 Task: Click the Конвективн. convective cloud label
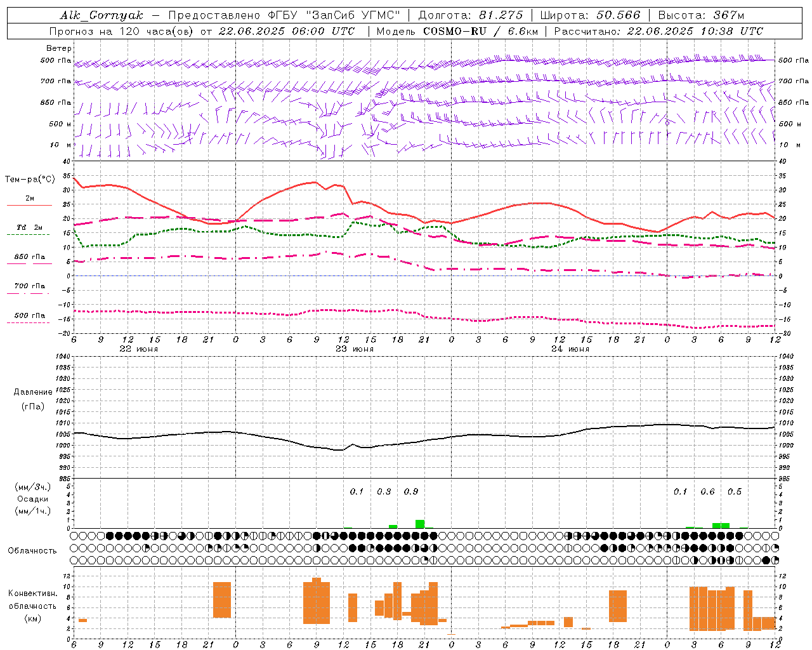click(32, 594)
